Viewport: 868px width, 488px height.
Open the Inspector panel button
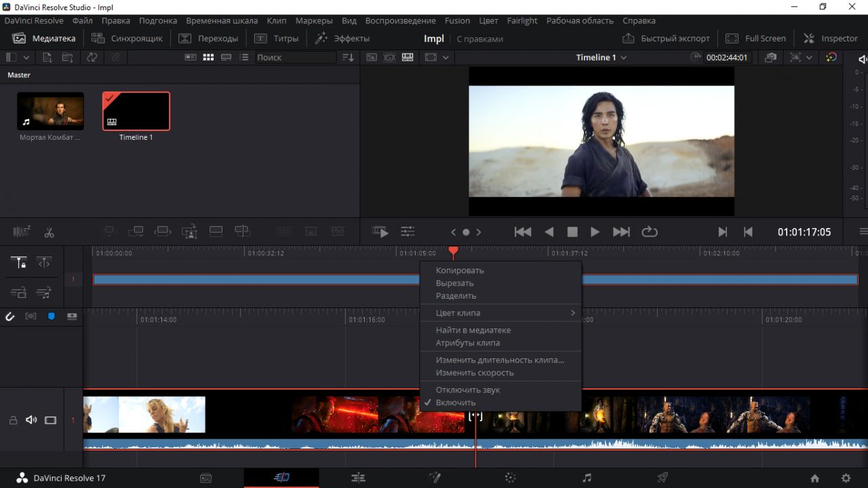click(x=831, y=38)
